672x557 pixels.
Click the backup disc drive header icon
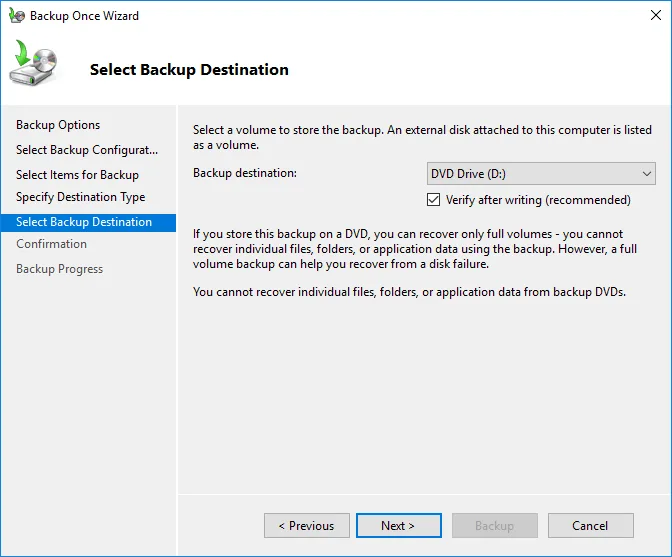(x=33, y=63)
